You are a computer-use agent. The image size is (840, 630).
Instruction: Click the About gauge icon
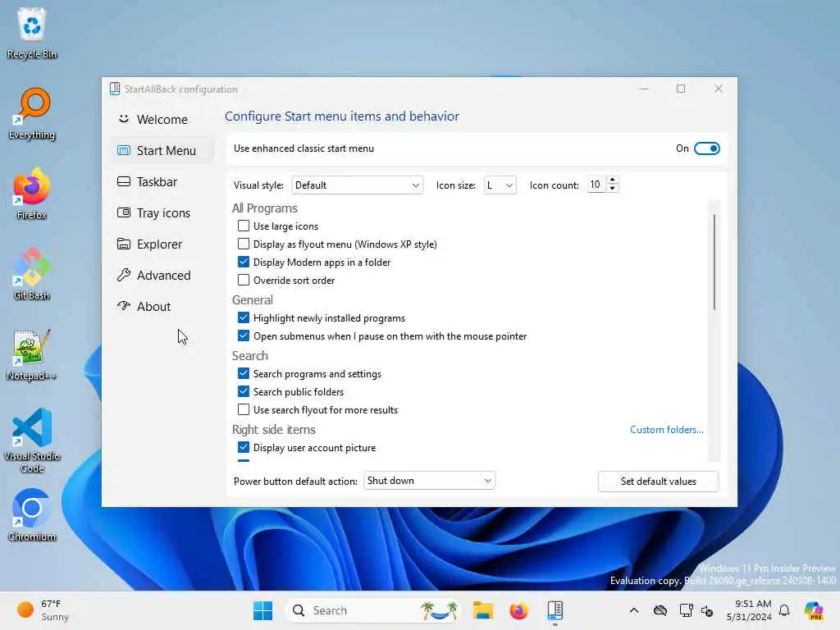pyautogui.click(x=124, y=305)
